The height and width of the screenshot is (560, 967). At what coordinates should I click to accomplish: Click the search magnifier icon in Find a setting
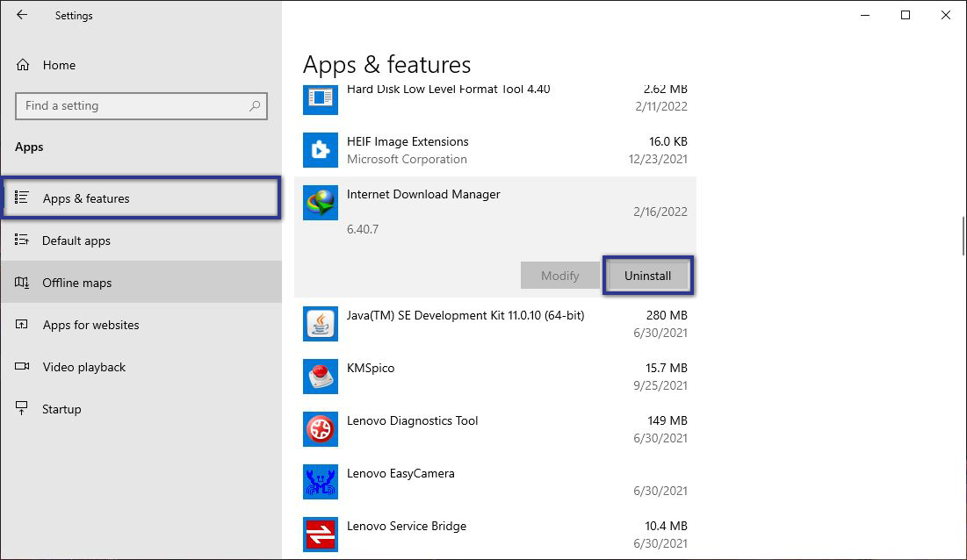click(x=255, y=106)
